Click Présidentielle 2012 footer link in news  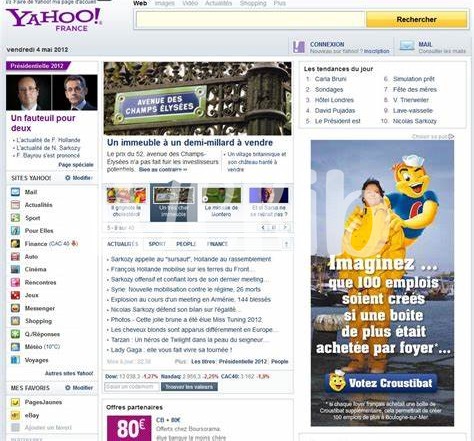coord(243,361)
